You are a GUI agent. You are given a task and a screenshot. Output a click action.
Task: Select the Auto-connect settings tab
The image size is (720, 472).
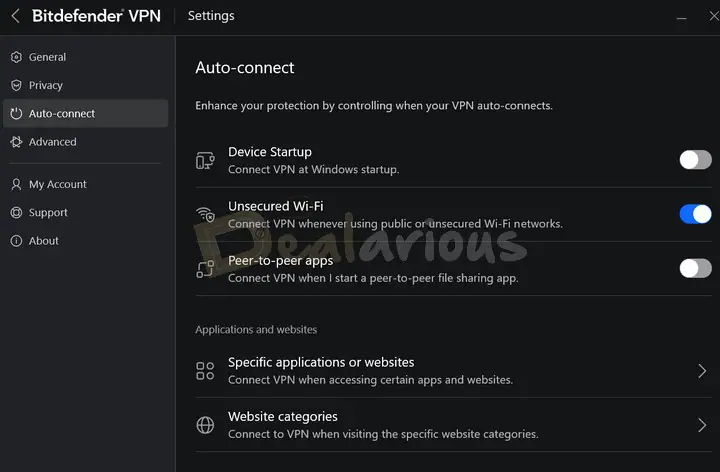[62, 114]
